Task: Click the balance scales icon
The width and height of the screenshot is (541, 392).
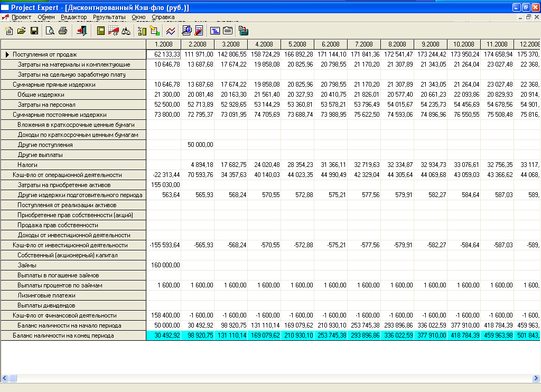Action: [126, 31]
